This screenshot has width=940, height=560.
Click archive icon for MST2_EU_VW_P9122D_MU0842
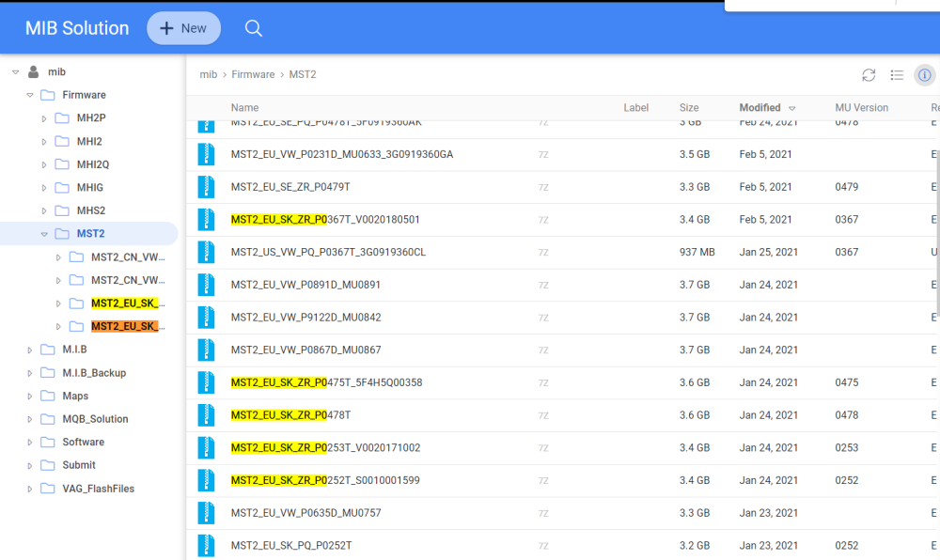click(206, 318)
